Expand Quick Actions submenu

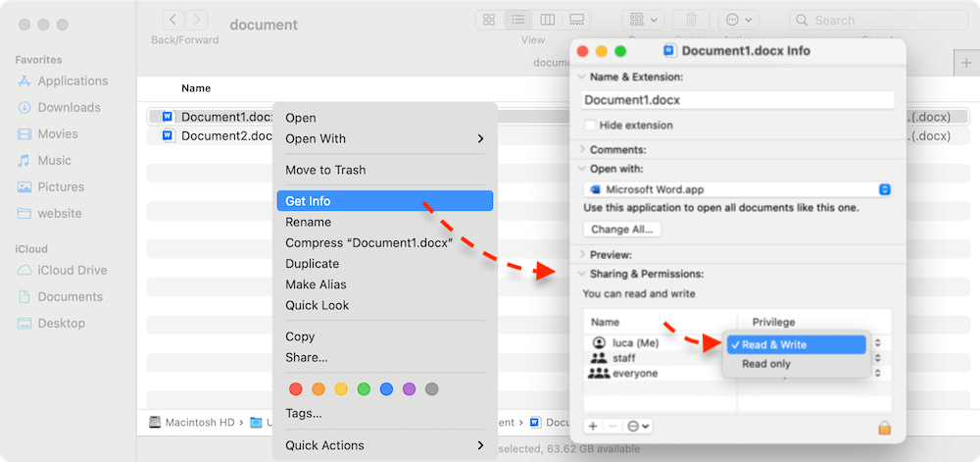(385, 445)
